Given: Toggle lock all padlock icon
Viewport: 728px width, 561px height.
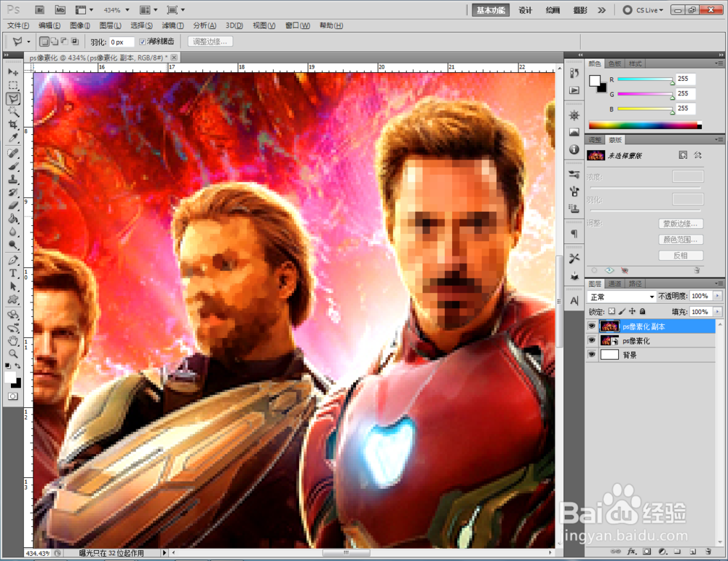Looking at the screenshot, I should coord(643,311).
